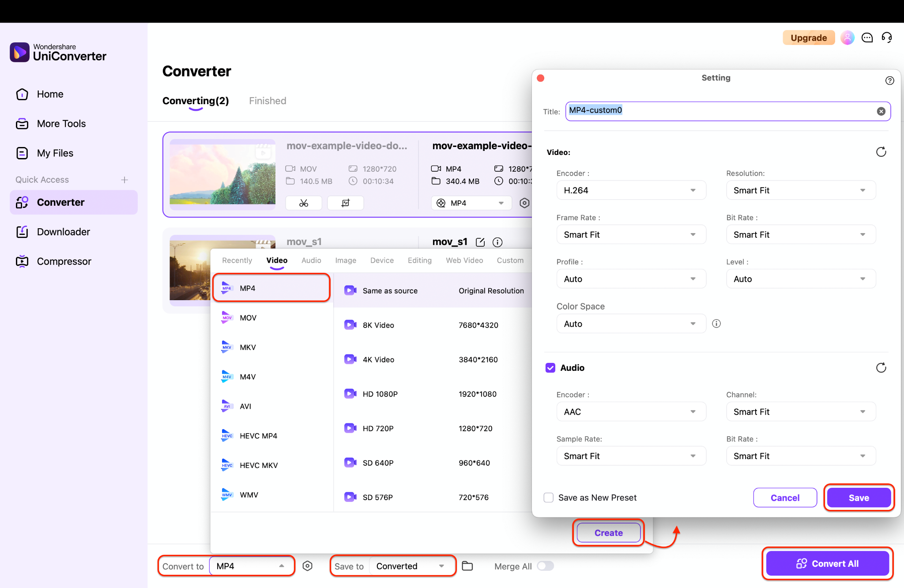904x588 pixels.
Task: Click the scissors trim icon
Action: tap(304, 203)
